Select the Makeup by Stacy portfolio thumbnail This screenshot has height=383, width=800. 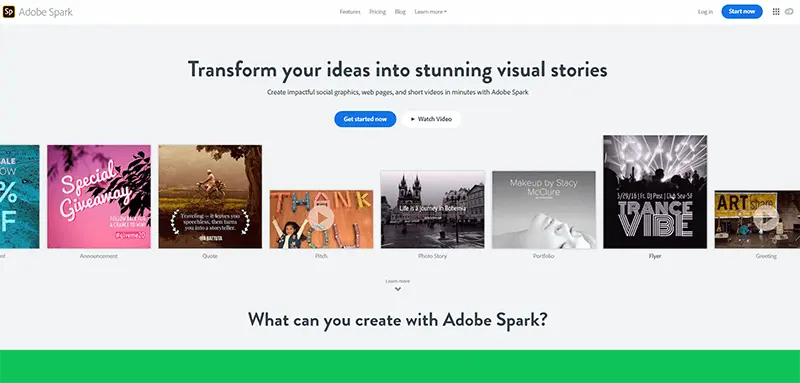(544, 210)
